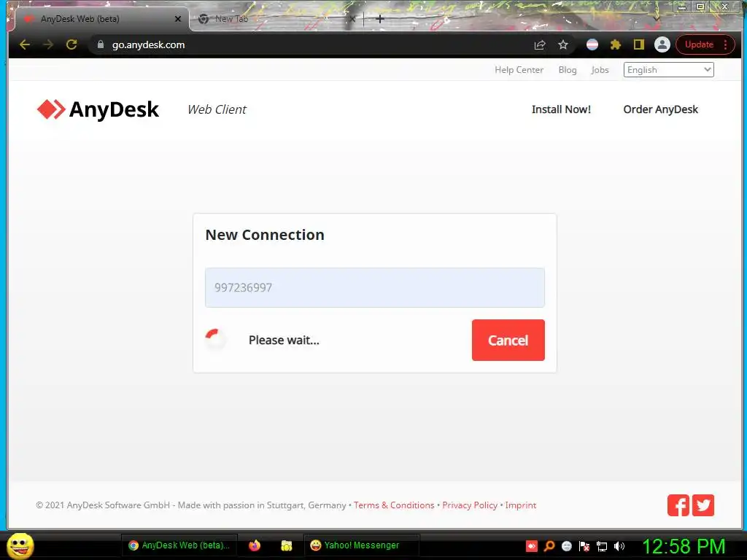This screenshot has width=747, height=560.
Task: Click the Chrome Update button
Action: pyautogui.click(x=699, y=44)
